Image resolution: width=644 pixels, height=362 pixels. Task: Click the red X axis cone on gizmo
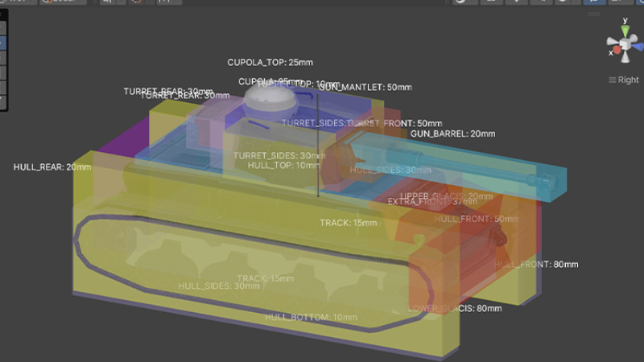pos(617,50)
